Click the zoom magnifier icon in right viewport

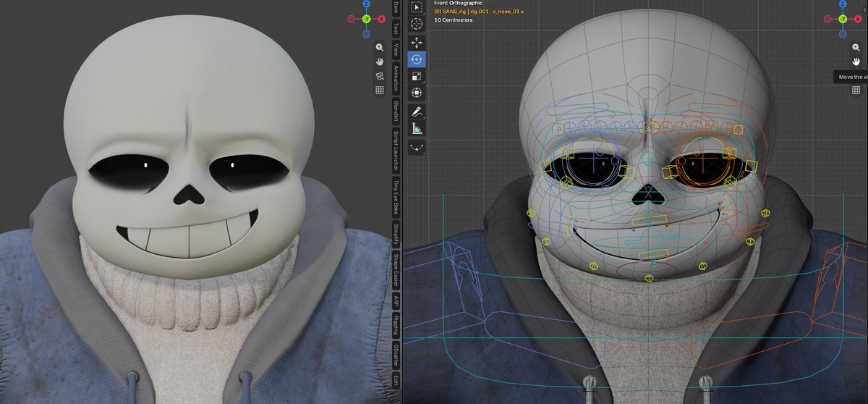click(856, 47)
